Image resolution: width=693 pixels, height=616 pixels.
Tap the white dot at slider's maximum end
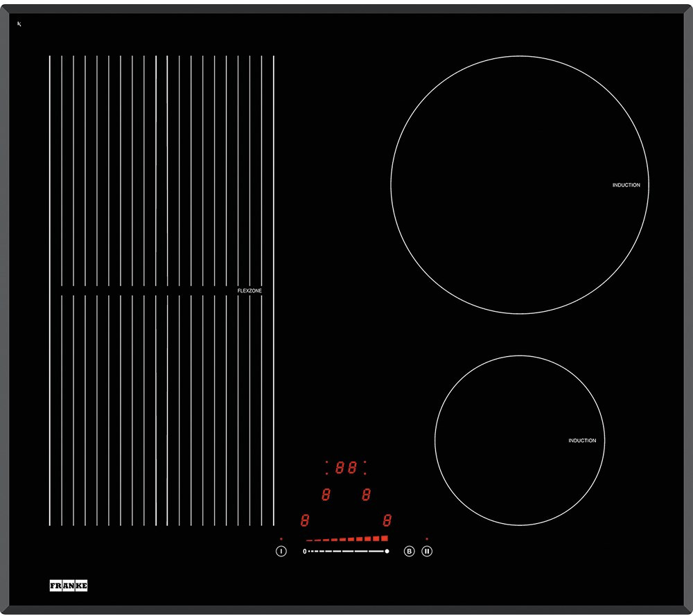pos(387,552)
